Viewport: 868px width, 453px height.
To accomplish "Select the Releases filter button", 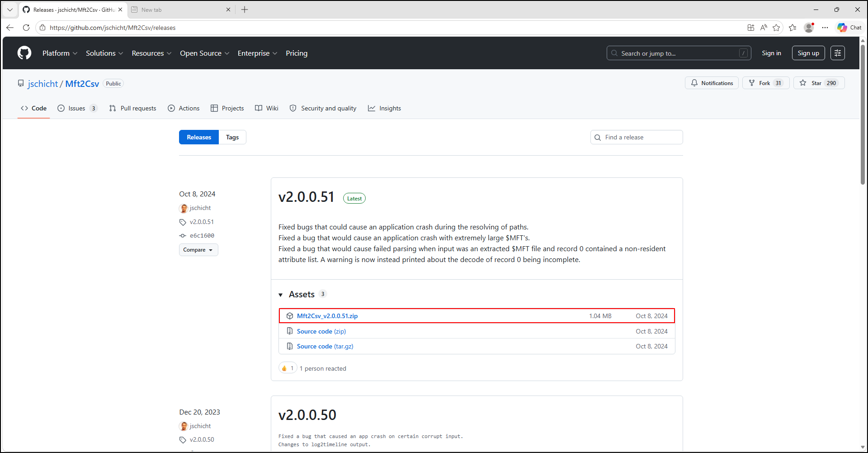I will click(x=199, y=137).
